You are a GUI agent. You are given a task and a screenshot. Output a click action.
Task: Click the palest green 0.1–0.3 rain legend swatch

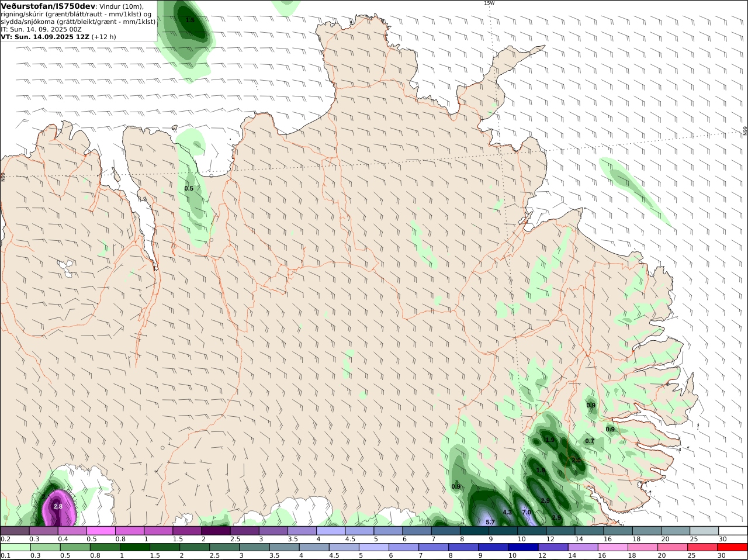15,547
